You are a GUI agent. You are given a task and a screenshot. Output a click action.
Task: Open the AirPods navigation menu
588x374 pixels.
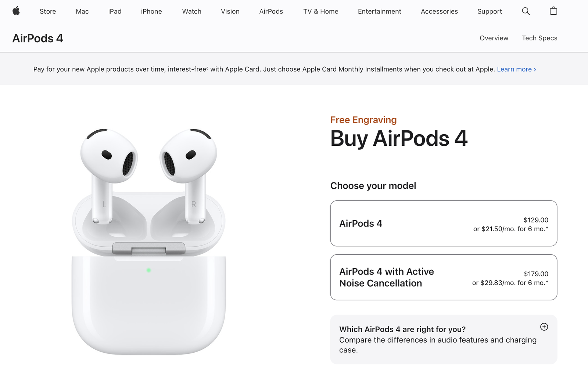271,11
